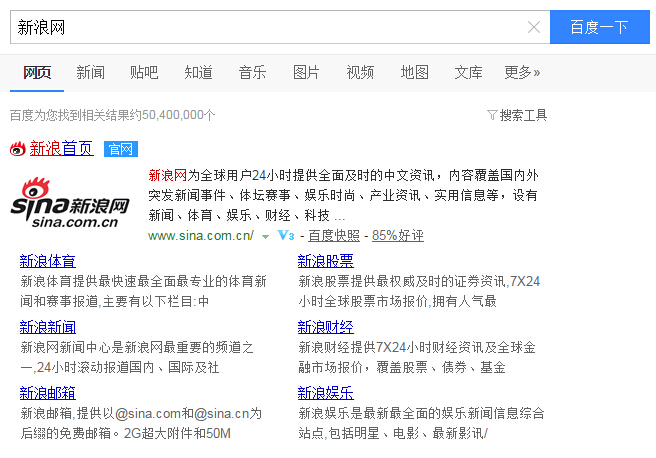Open the 搜索工具 filter tools
This screenshot has height=458, width=656.
pyautogui.click(x=517, y=115)
